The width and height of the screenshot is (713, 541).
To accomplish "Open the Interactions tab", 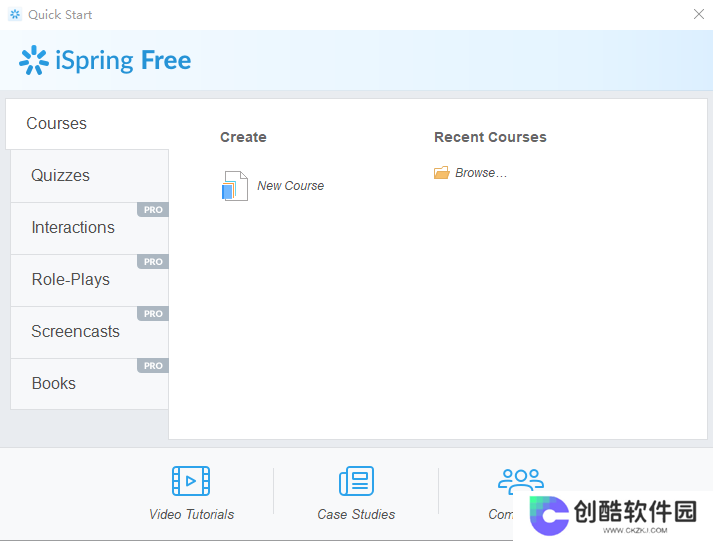I will pyautogui.click(x=90, y=228).
